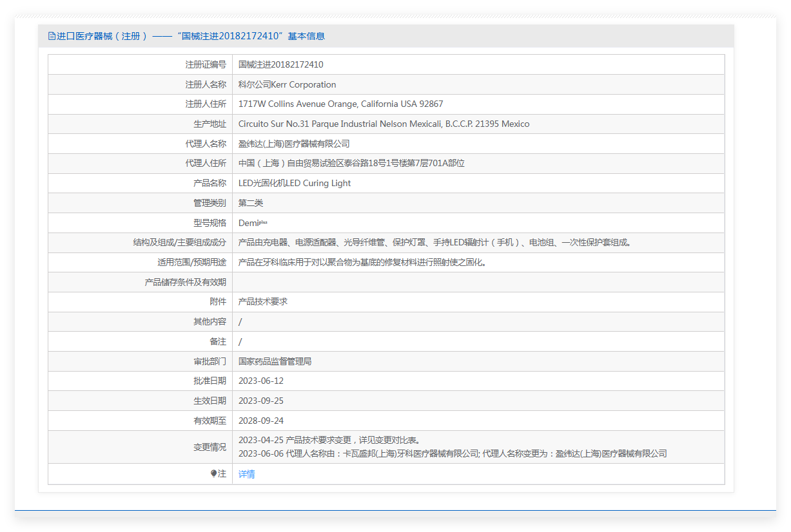Select the approval date 2023-06-12
The image size is (791, 532).
(x=261, y=381)
